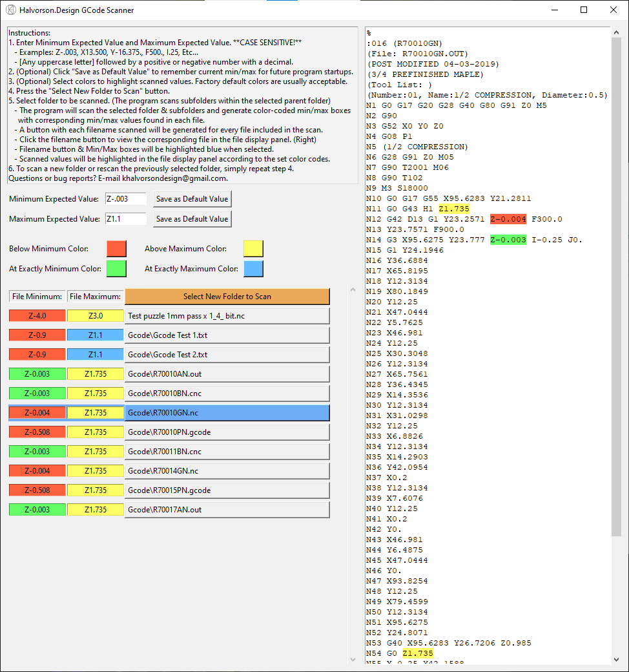Image resolution: width=629 pixels, height=672 pixels.
Task: Open the At Exactly Minimum green swatch
Action: click(x=116, y=268)
